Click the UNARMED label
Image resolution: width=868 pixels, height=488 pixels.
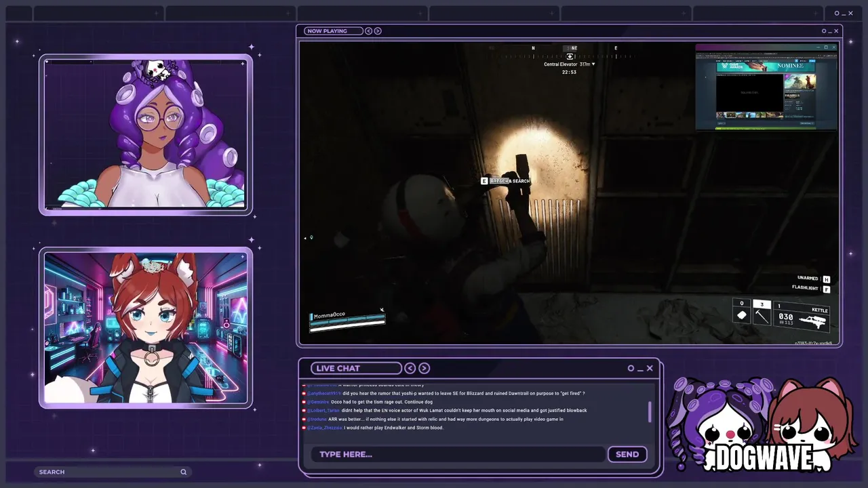[808, 279]
